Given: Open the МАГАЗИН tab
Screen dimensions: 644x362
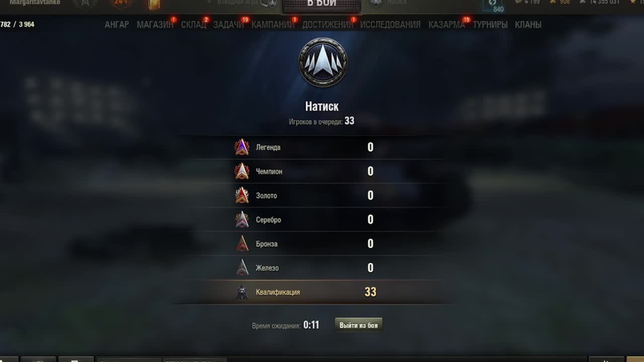Looking at the screenshot, I should tap(155, 25).
